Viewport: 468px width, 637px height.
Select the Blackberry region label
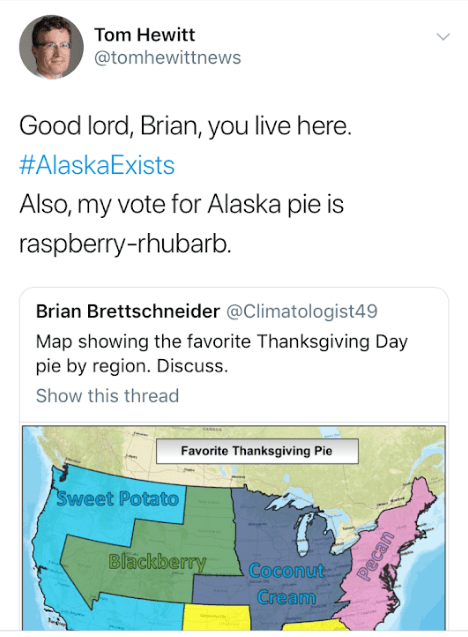point(157,562)
